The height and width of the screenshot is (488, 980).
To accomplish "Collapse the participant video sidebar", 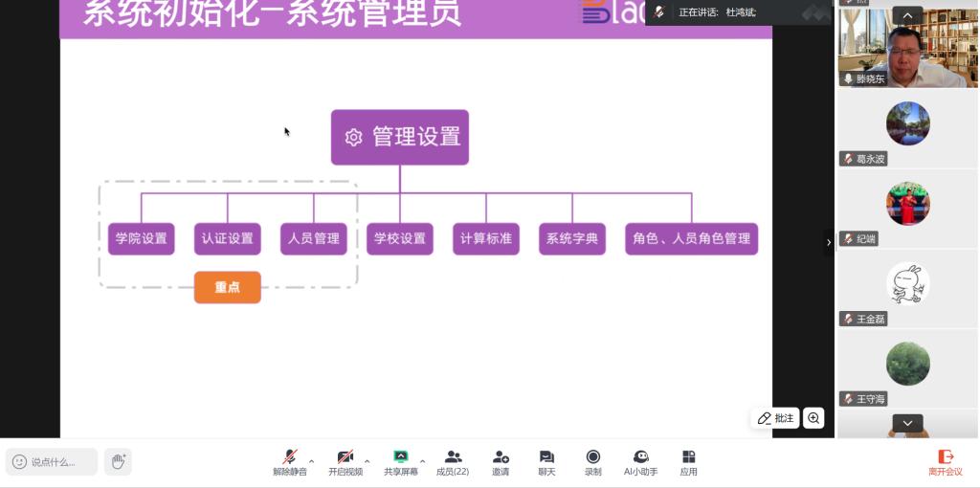I will [829, 242].
